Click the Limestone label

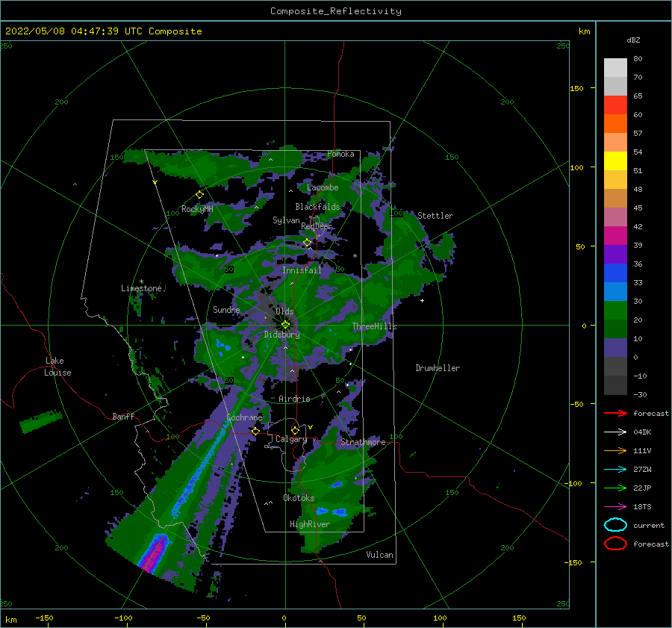pyautogui.click(x=141, y=288)
